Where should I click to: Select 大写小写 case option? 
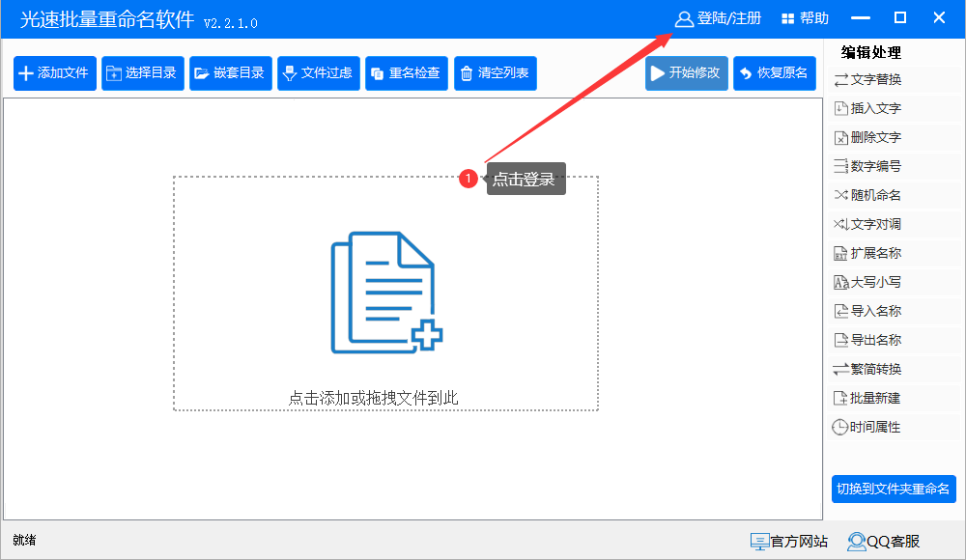(895, 282)
